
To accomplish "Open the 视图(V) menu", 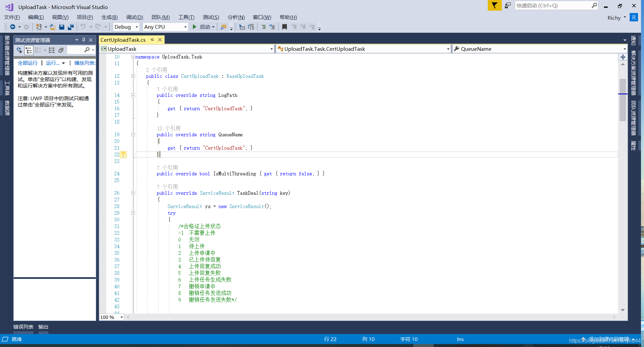I will pyautogui.click(x=60, y=17).
